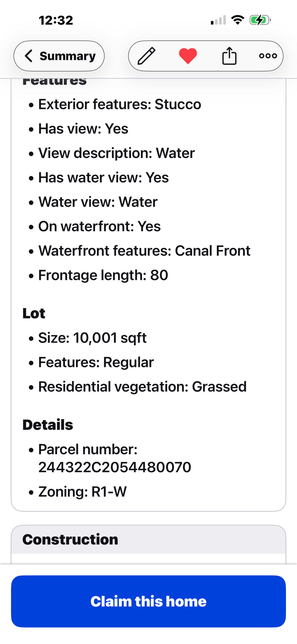The image size is (297, 644).
Task: Select the parcel number 244322C2054480070
Action: 115,467
